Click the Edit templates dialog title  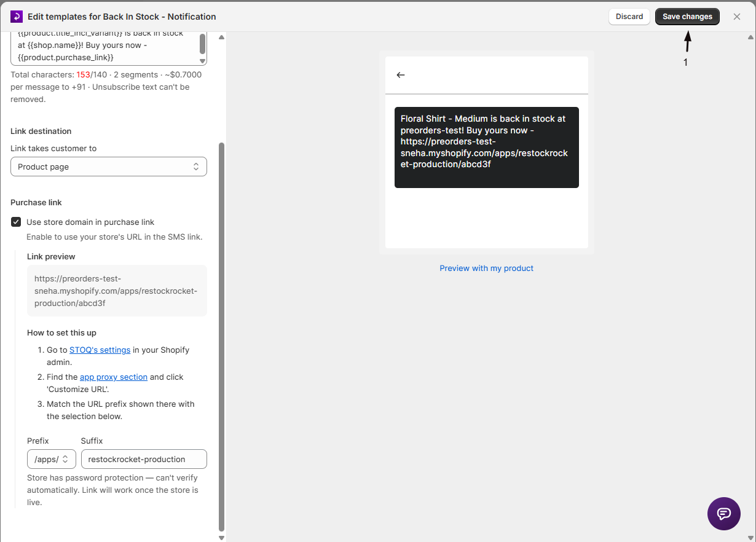[x=122, y=17]
